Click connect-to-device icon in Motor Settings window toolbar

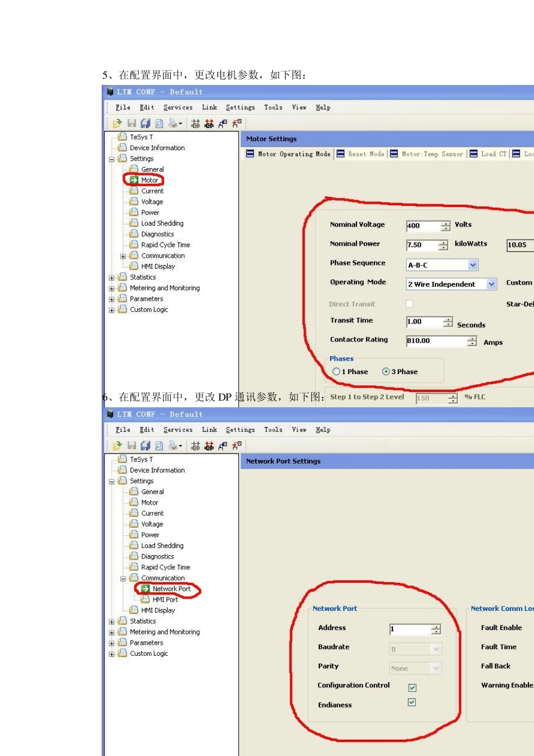195,124
